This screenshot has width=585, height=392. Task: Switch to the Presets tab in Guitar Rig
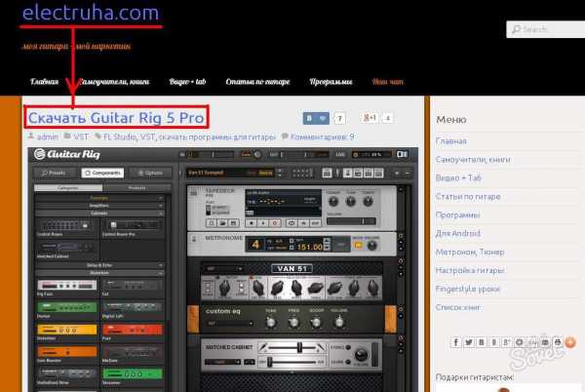tap(54, 173)
